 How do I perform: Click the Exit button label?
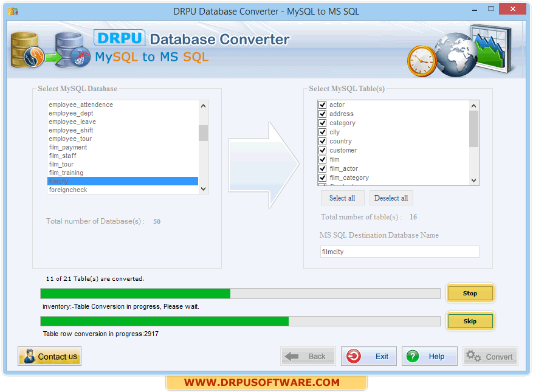(x=382, y=356)
